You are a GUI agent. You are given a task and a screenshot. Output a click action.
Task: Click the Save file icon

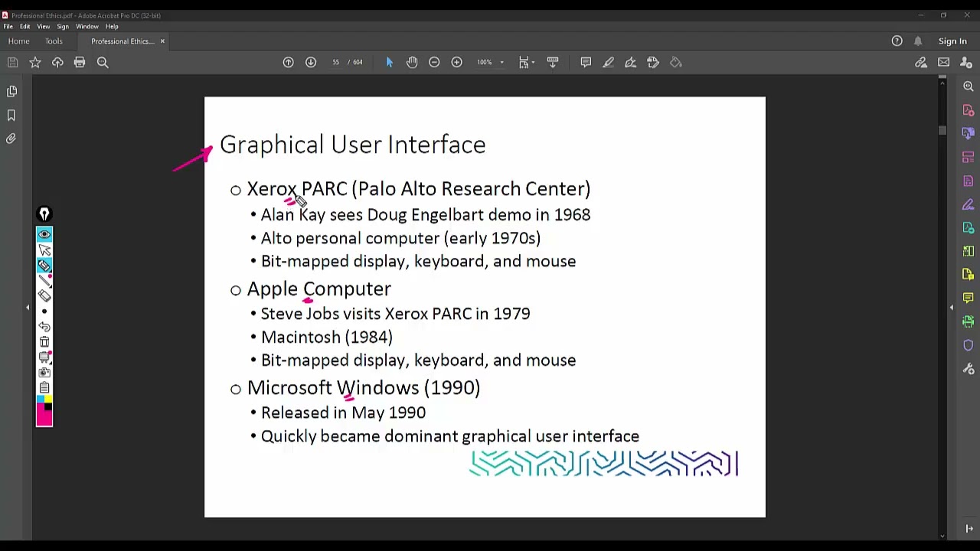tap(12, 62)
